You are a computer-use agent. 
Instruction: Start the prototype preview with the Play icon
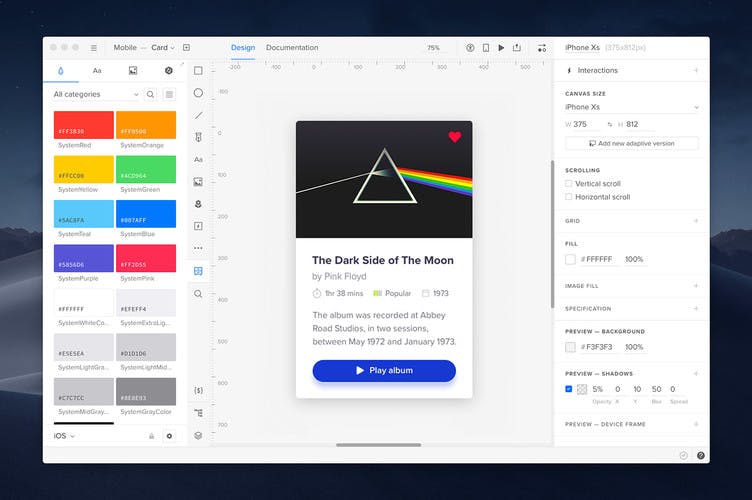[501, 47]
